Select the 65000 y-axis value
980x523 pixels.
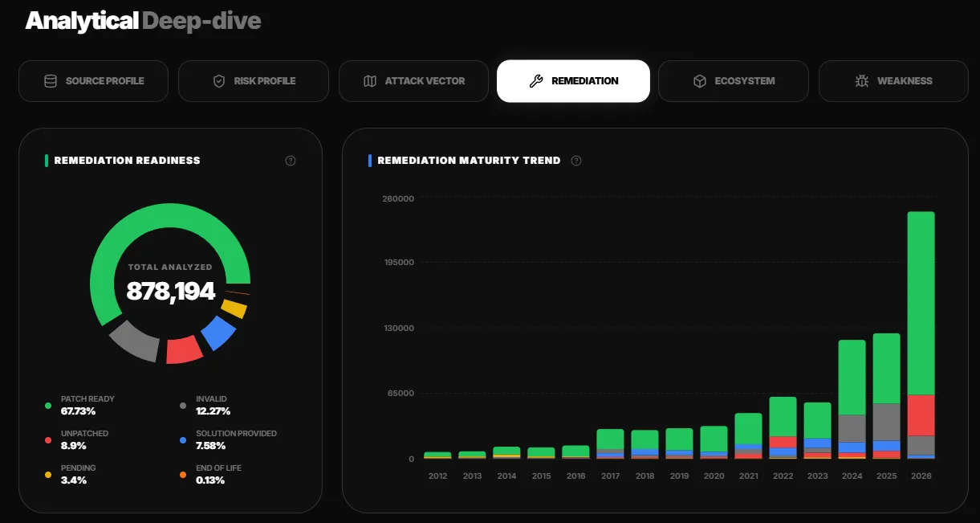401,394
